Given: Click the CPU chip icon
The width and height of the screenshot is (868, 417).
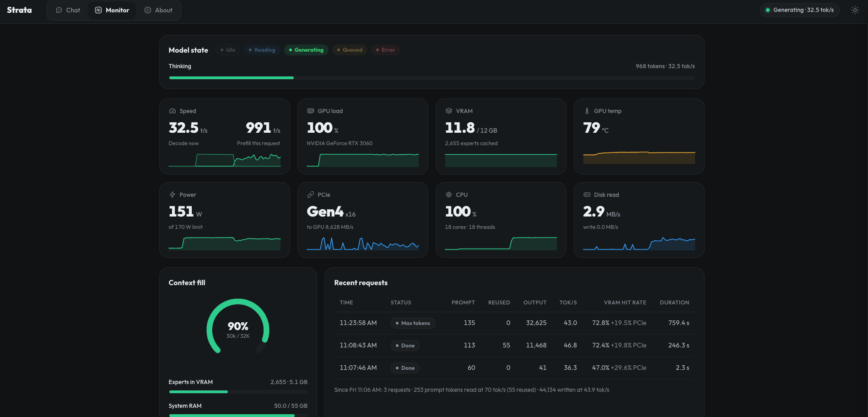Looking at the screenshot, I should tap(449, 195).
